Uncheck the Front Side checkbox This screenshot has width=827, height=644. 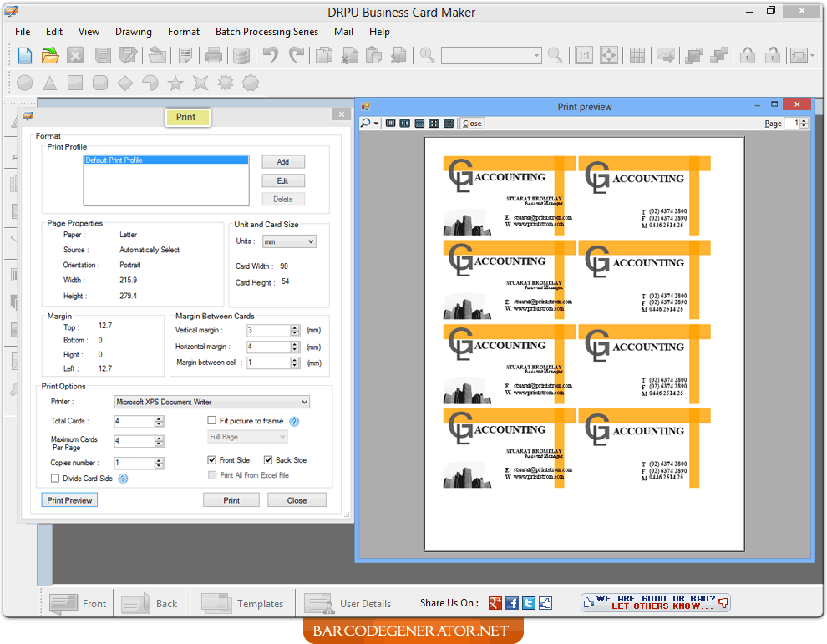[212, 460]
